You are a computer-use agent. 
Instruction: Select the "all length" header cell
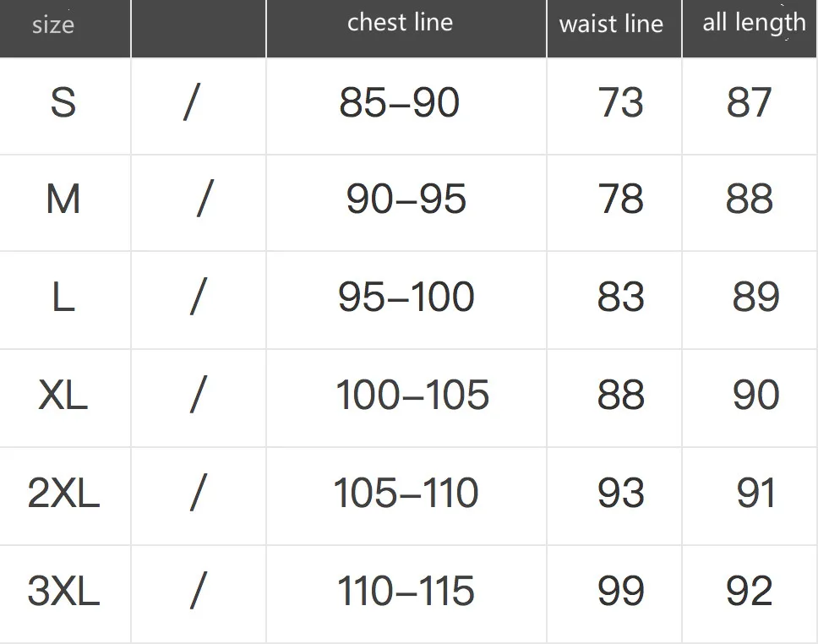754,23
